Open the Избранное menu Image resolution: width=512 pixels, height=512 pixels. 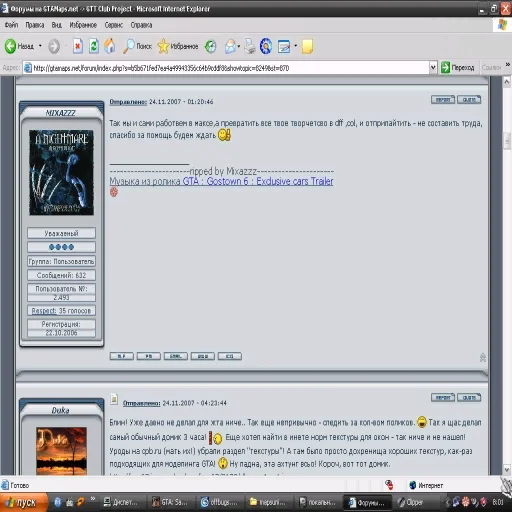pos(83,25)
